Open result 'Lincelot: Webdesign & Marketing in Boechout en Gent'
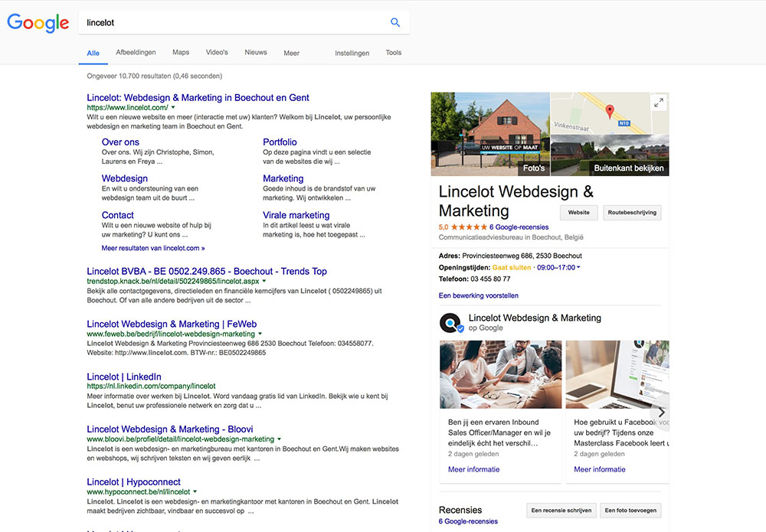Image resolution: width=766 pixels, height=532 pixels. [x=198, y=98]
